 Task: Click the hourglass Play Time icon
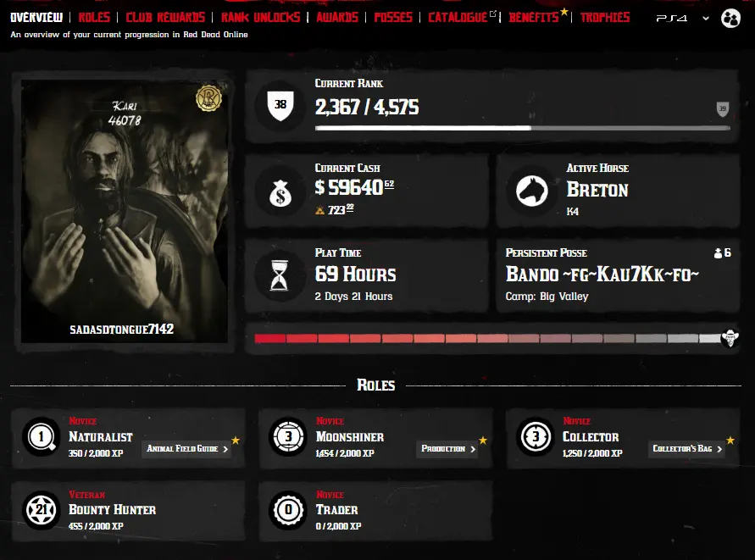[280, 275]
